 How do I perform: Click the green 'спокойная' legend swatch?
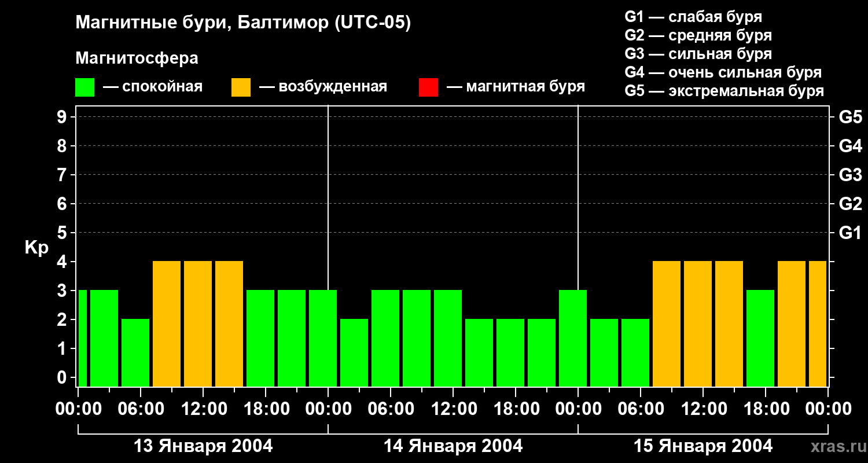click(84, 87)
